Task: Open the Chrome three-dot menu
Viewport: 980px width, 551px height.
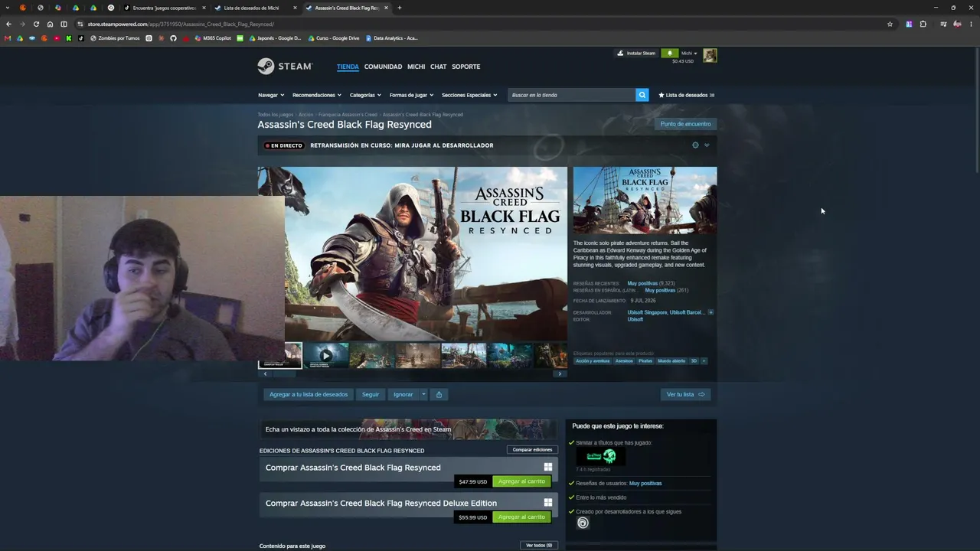Action: [971, 24]
